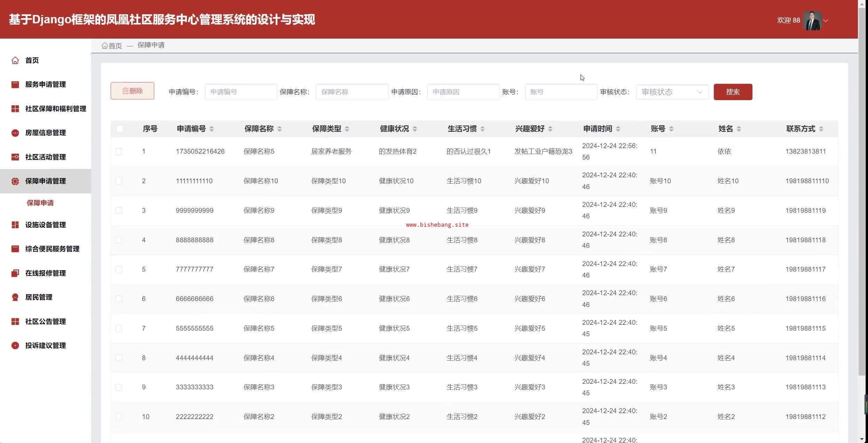Focus the 申请编号 input field
The image size is (868, 443).
tap(241, 92)
